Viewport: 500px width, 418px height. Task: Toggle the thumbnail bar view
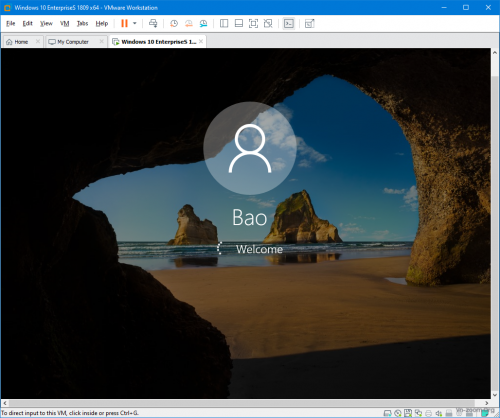[239, 23]
